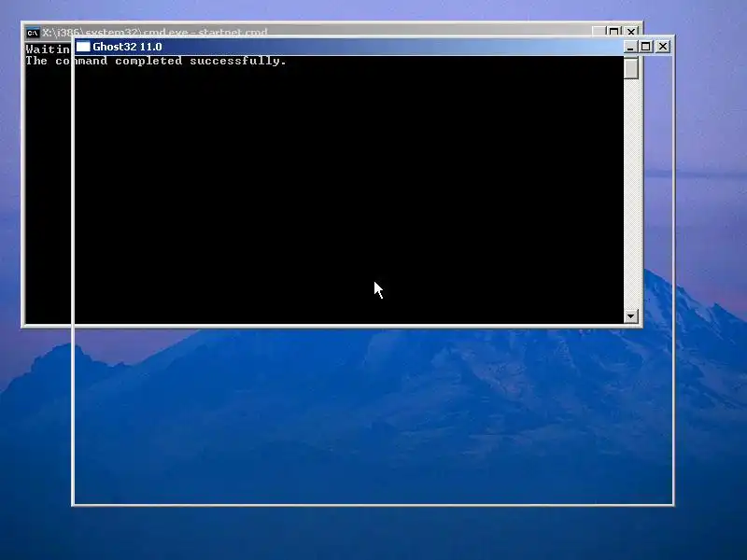
Task: Maximize the Ghost32 11.0 window
Action: tap(645, 47)
